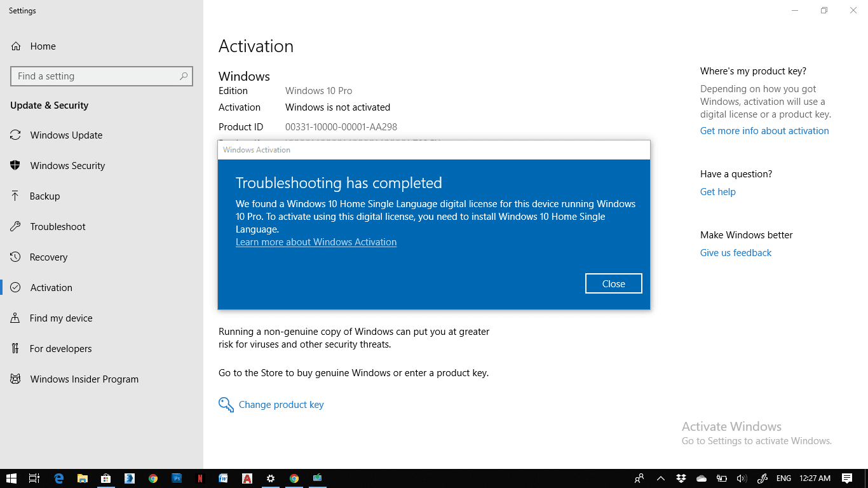Viewport: 868px width, 488px height.
Task: Click Change product key link
Action: click(281, 405)
